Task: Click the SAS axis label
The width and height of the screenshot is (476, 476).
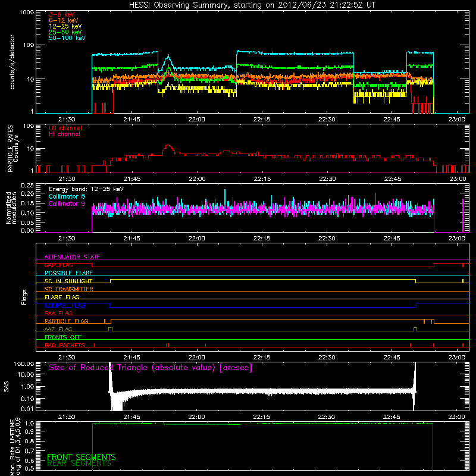Action: tap(7, 386)
